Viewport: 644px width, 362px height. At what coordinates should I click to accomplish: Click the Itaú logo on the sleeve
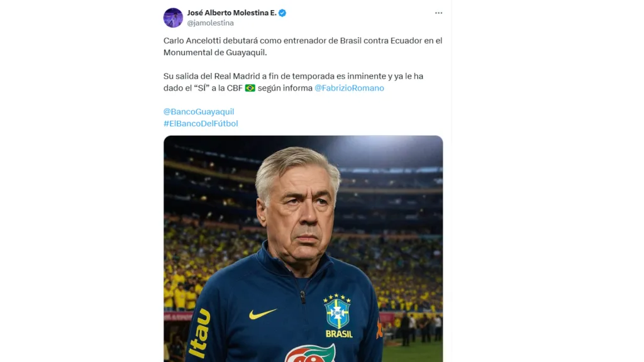(200, 332)
